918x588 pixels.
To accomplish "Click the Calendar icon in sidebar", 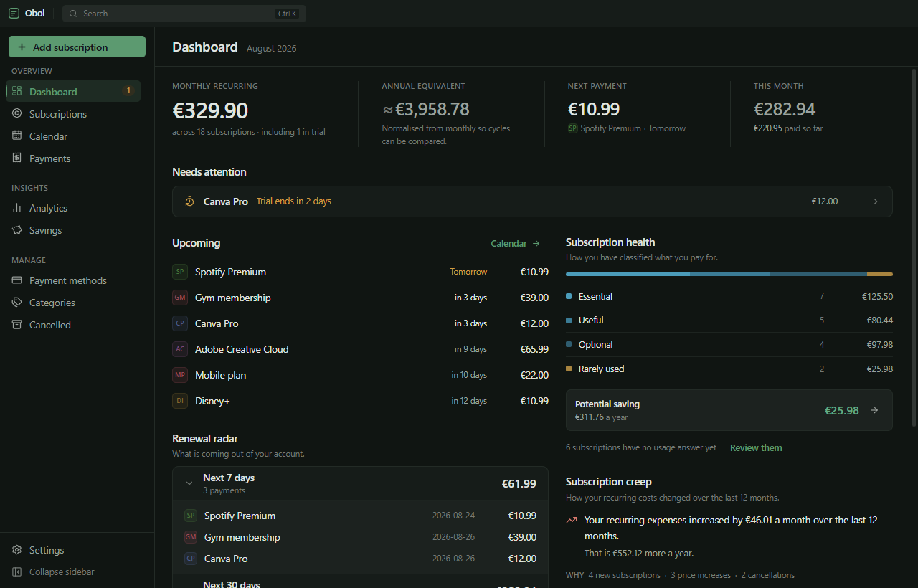I will tap(17, 136).
